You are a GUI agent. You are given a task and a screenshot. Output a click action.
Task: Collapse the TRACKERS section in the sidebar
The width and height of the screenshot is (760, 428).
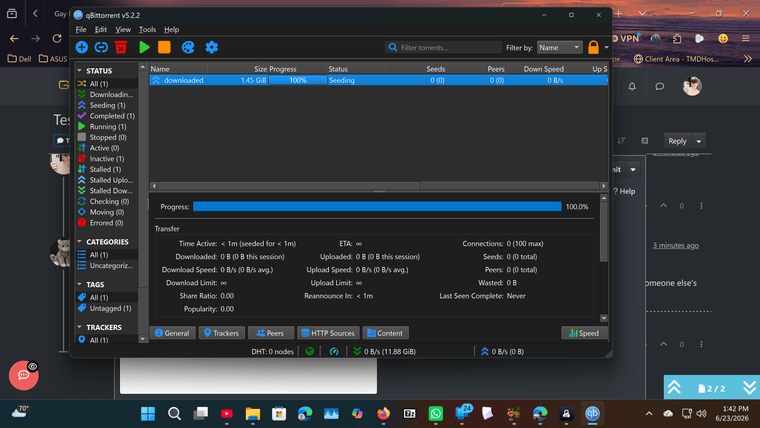click(79, 327)
